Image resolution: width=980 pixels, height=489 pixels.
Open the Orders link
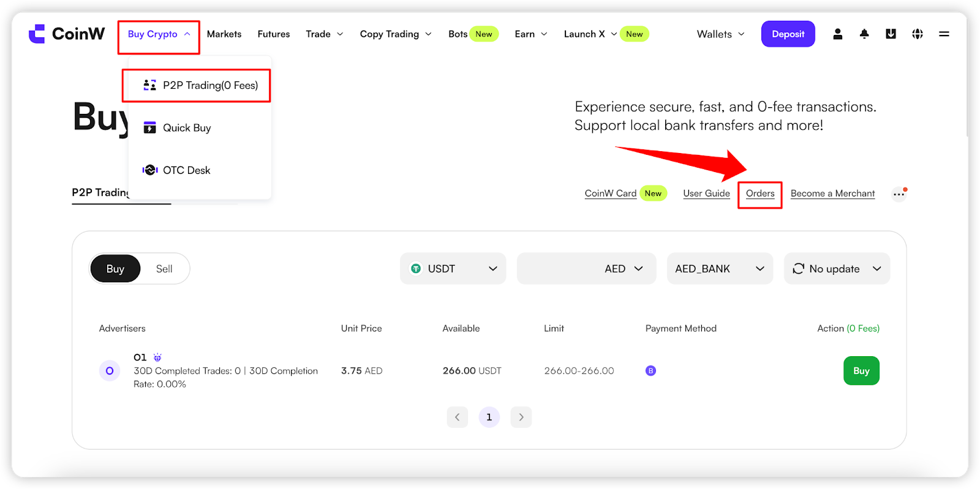point(760,193)
